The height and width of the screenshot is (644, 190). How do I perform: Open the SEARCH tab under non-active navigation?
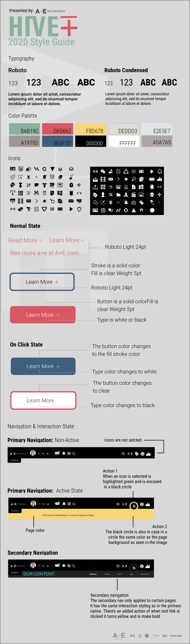click(14, 460)
